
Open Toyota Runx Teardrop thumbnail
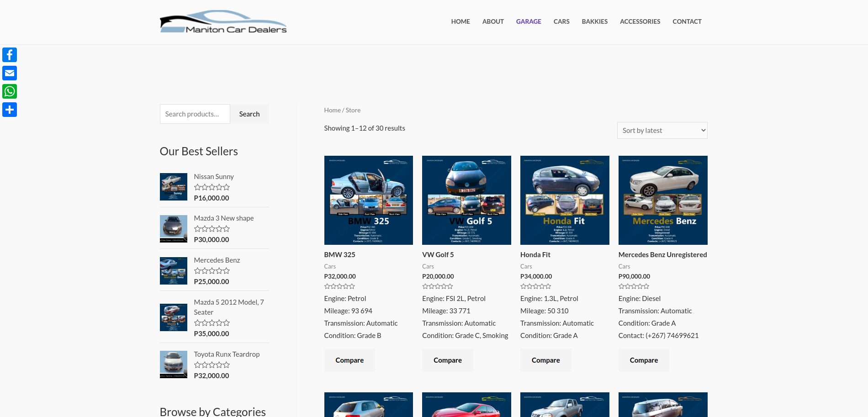click(174, 364)
